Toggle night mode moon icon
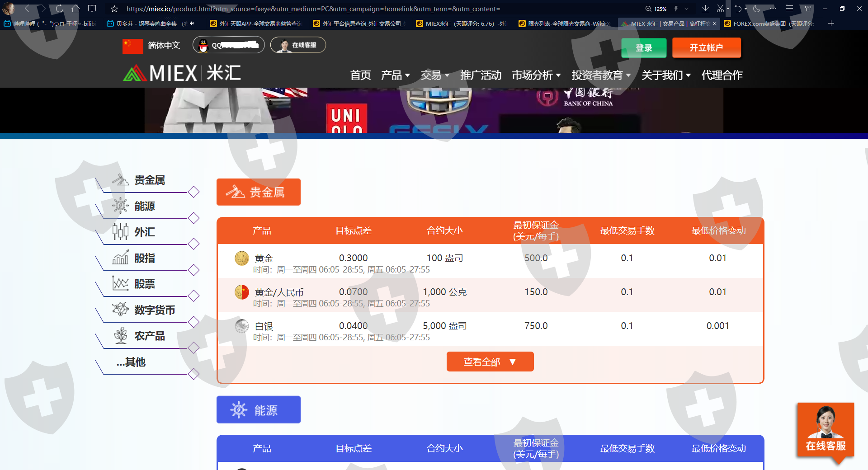This screenshot has width=868, height=470. pos(757,9)
